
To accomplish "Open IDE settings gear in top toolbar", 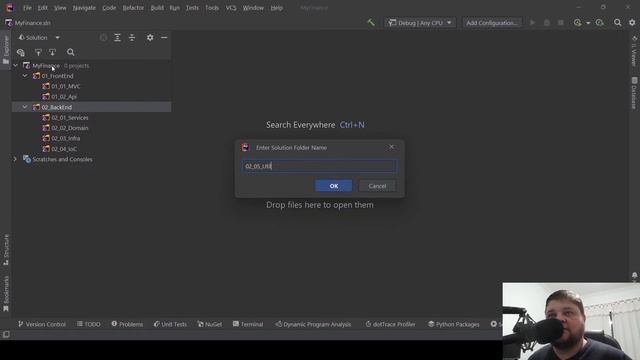I will point(632,23).
